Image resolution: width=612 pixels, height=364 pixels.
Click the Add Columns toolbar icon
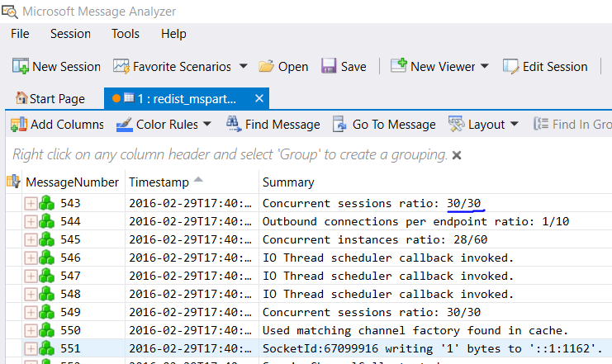[x=19, y=125]
